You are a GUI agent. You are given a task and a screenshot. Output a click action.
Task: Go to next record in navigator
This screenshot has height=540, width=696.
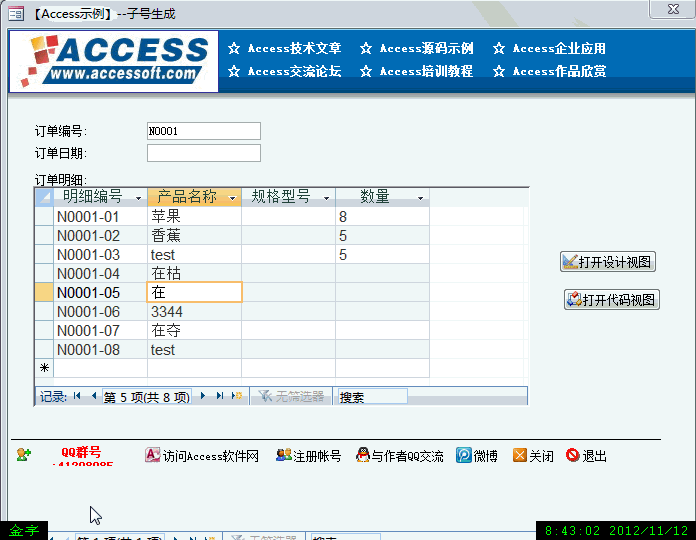[202, 396]
